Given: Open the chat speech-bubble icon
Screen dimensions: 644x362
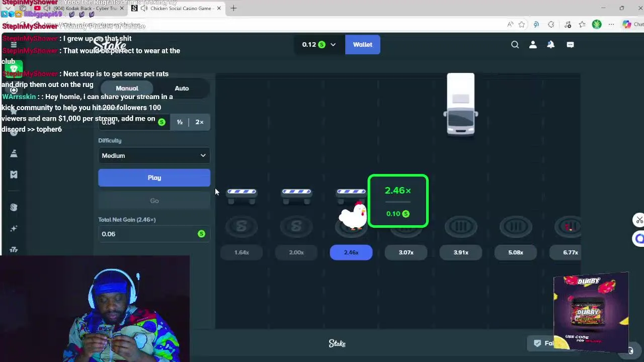Looking at the screenshot, I should 570,45.
